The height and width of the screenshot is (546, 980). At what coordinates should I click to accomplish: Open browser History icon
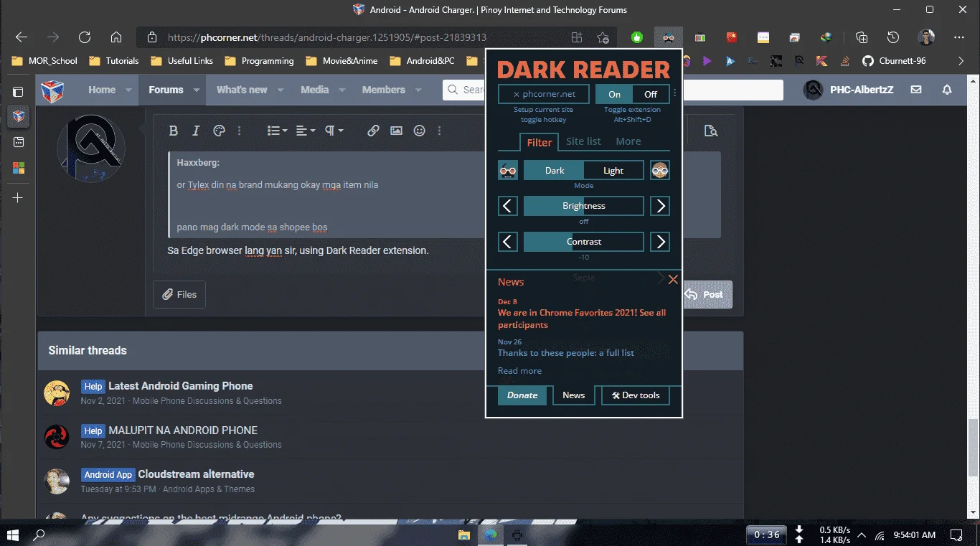893,37
